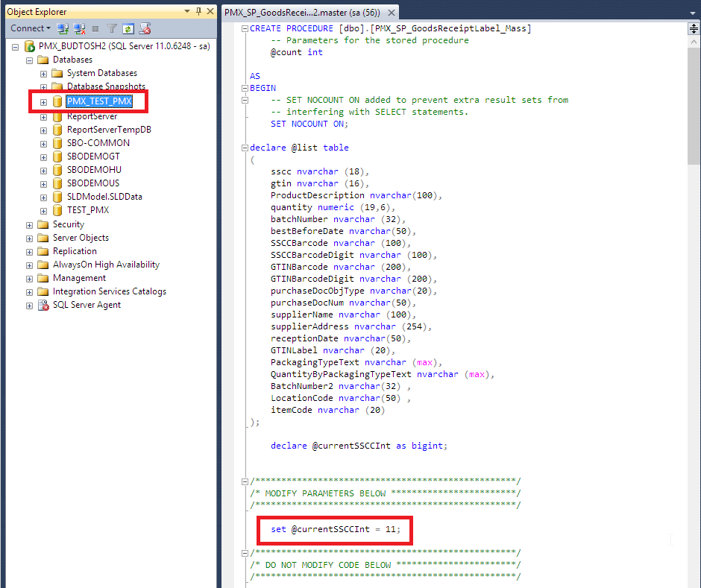Click the Stop square icon in toolbar
The height and width of the screenshot is (588, 701).
tap(95, 28)
